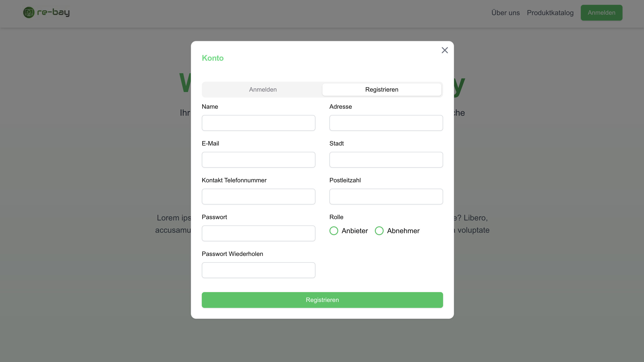644x362 pixels.
Task: Submit the form with the green Registrieren button
Action: tap(322, 300)
